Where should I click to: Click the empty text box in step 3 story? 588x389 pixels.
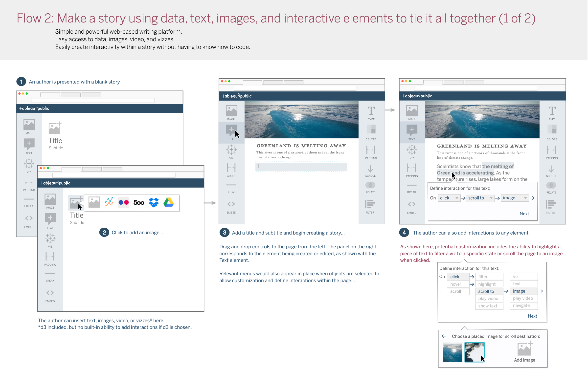pos(302,167)
